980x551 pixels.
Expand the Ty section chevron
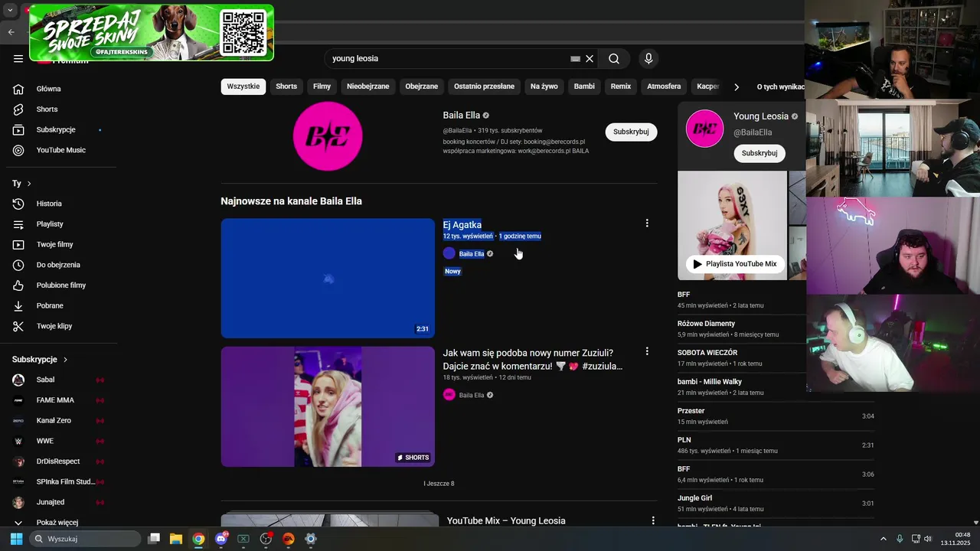pos(29,184)
